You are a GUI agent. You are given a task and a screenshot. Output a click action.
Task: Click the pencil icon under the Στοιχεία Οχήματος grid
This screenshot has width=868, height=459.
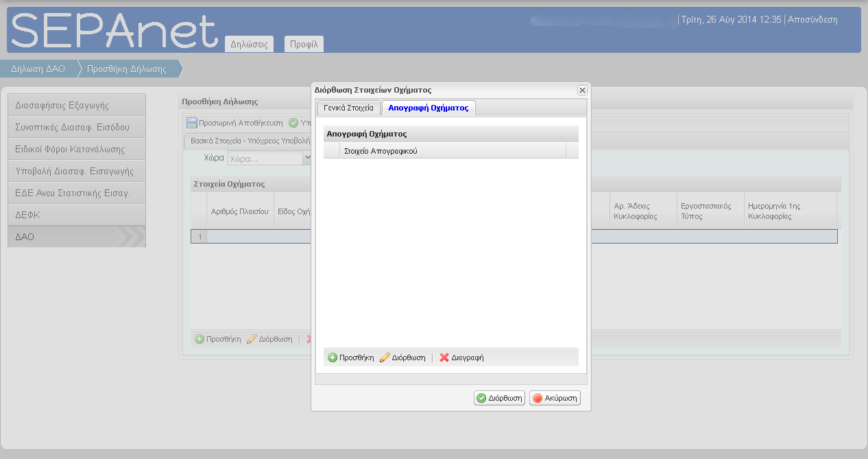pos(252,339)
